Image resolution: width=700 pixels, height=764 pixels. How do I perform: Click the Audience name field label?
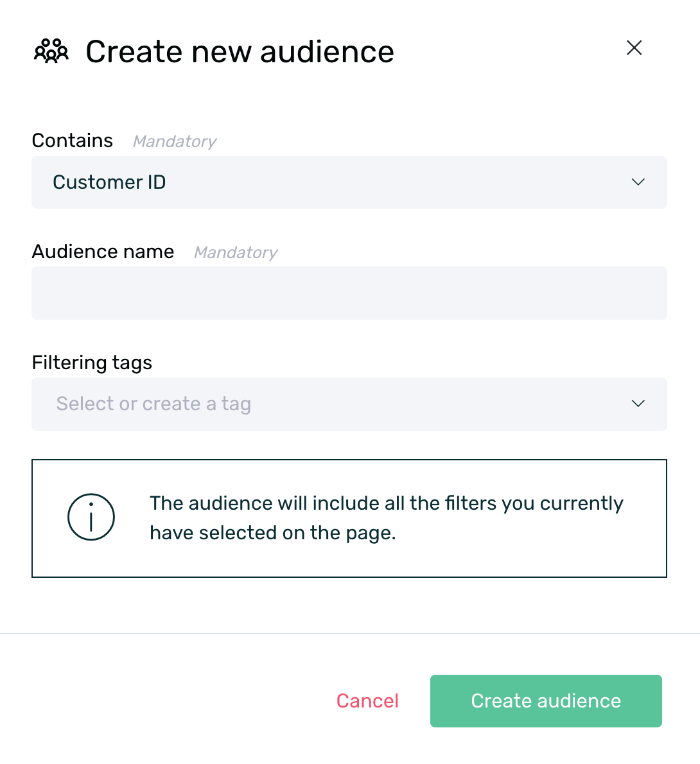coord(103,252)
